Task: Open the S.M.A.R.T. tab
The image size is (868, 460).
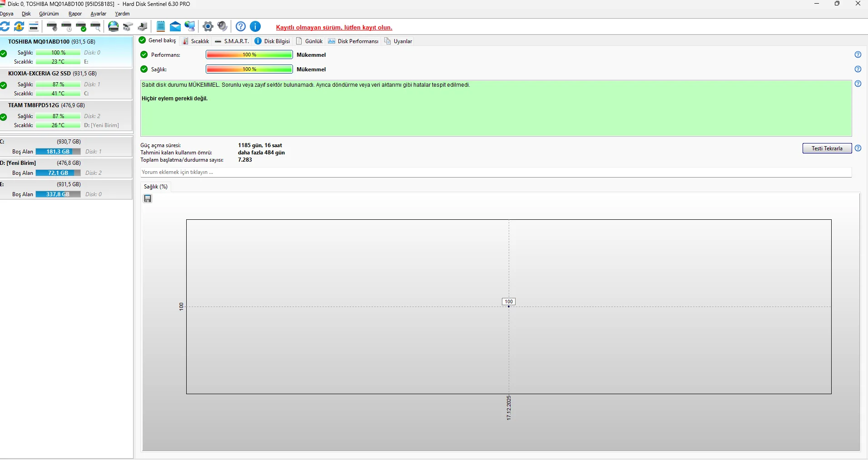Action: 232,41
